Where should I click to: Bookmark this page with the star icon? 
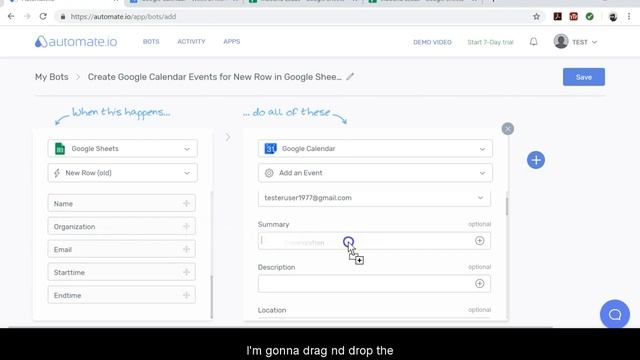pos(536,17)
